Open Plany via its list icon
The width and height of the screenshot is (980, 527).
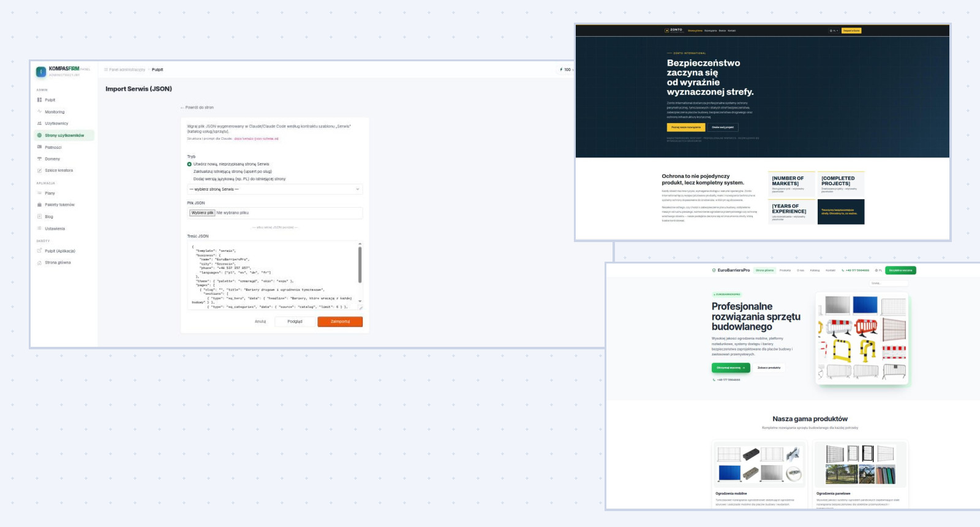pyautogui.click(x=40, y=193)
